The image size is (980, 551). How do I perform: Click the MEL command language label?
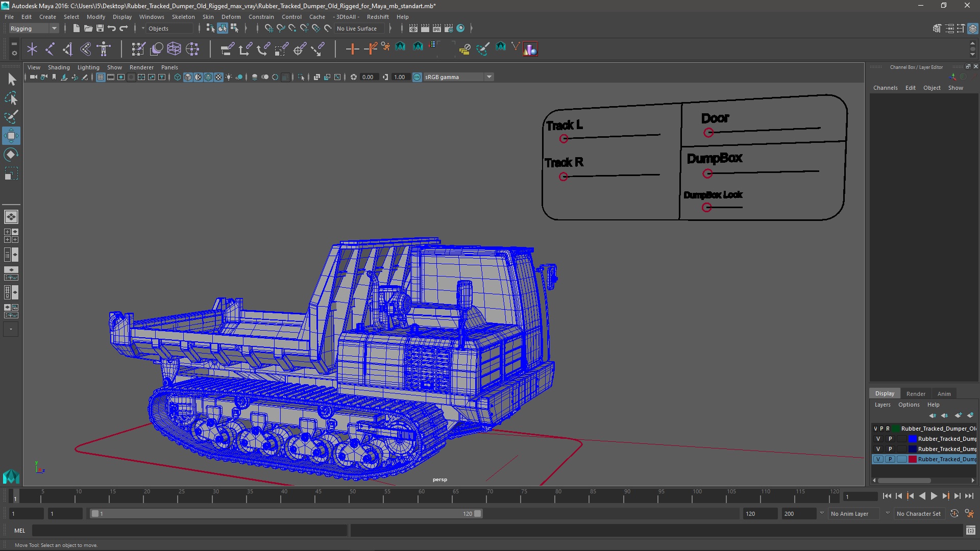(19, 531)
